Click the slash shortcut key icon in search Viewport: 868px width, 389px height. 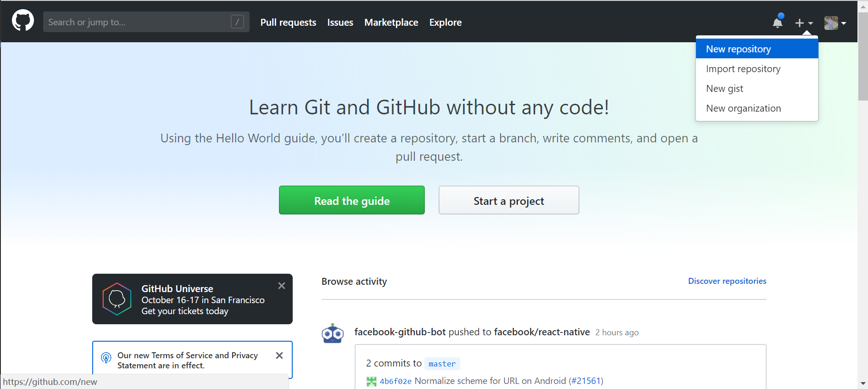[237, 22]
